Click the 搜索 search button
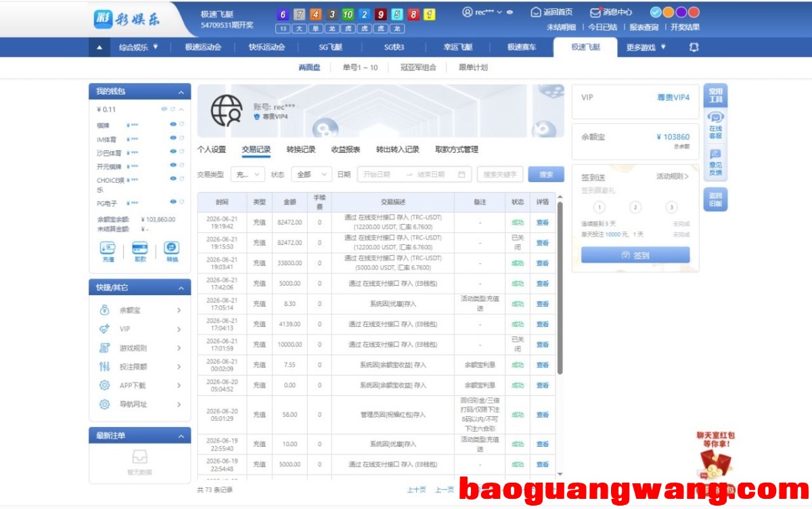The image size is (812, 509). (546, 175)
